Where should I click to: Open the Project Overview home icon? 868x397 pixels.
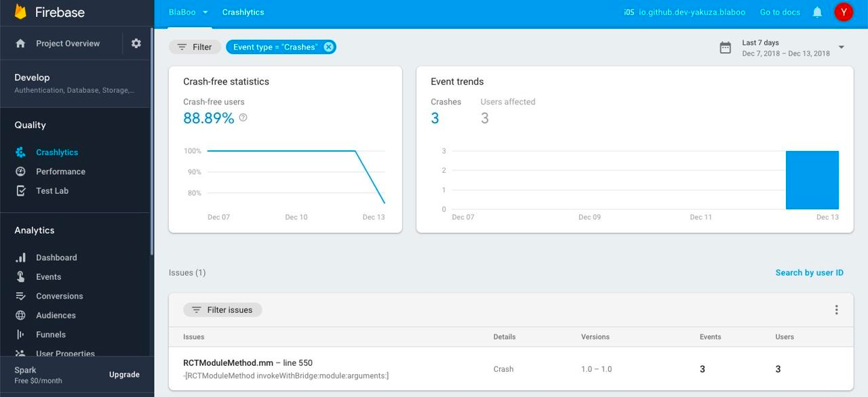pyautogui.click(x=20, y=43)
